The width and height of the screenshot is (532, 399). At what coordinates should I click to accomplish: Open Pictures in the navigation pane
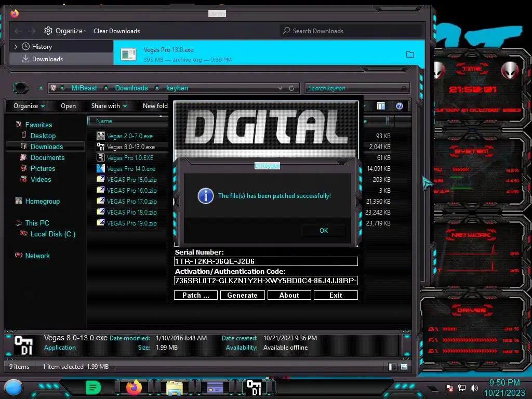[x=43, y=168]
